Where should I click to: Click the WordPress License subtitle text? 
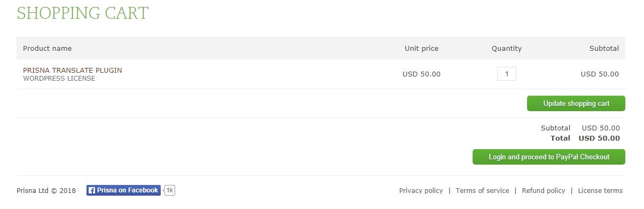tap(59, 79)
